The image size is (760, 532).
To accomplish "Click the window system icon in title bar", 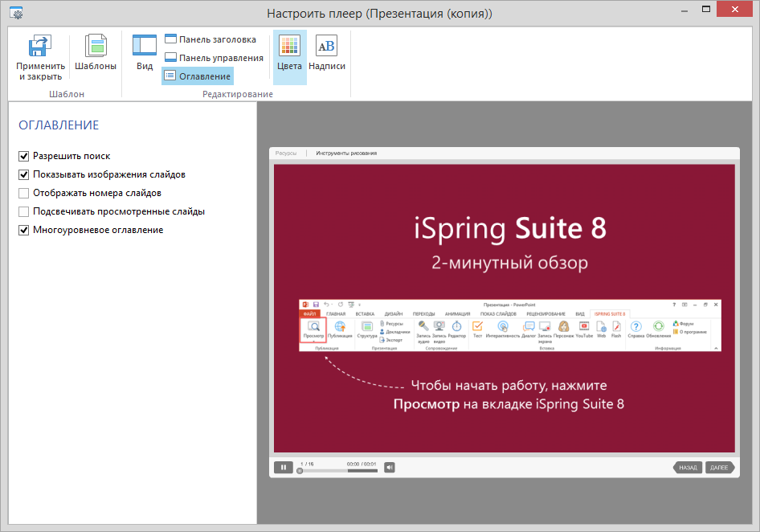I will 16,13.
